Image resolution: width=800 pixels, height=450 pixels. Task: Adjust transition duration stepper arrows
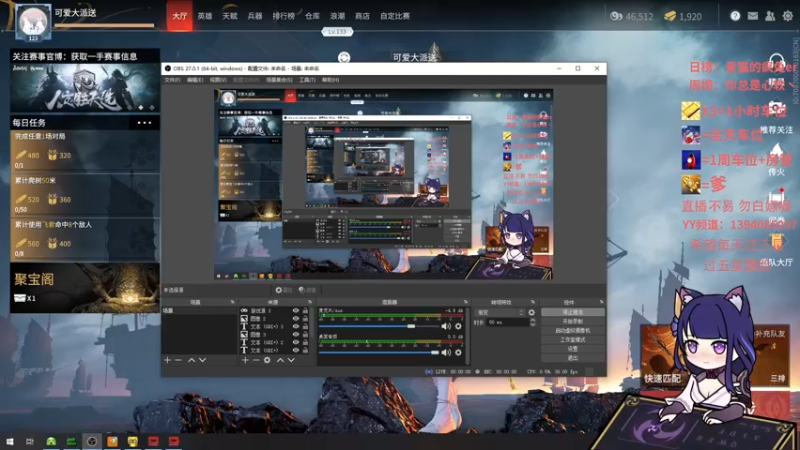click(x=533, y=322)
